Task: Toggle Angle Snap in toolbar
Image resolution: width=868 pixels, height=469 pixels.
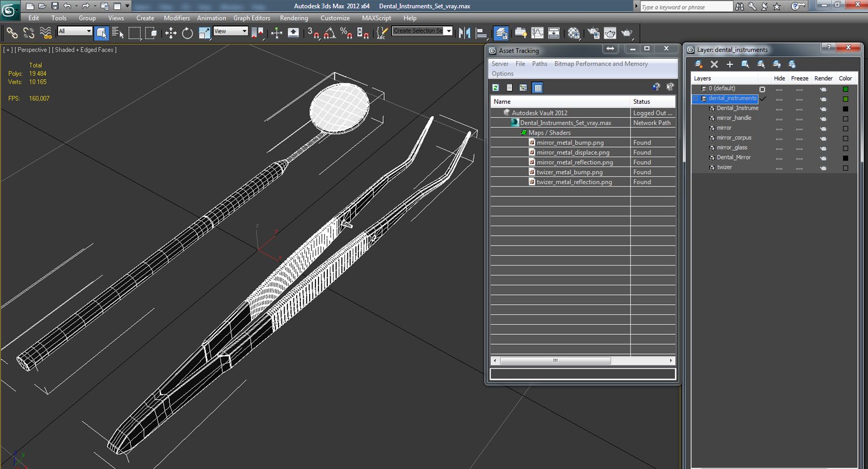Action: pos(330,33)
